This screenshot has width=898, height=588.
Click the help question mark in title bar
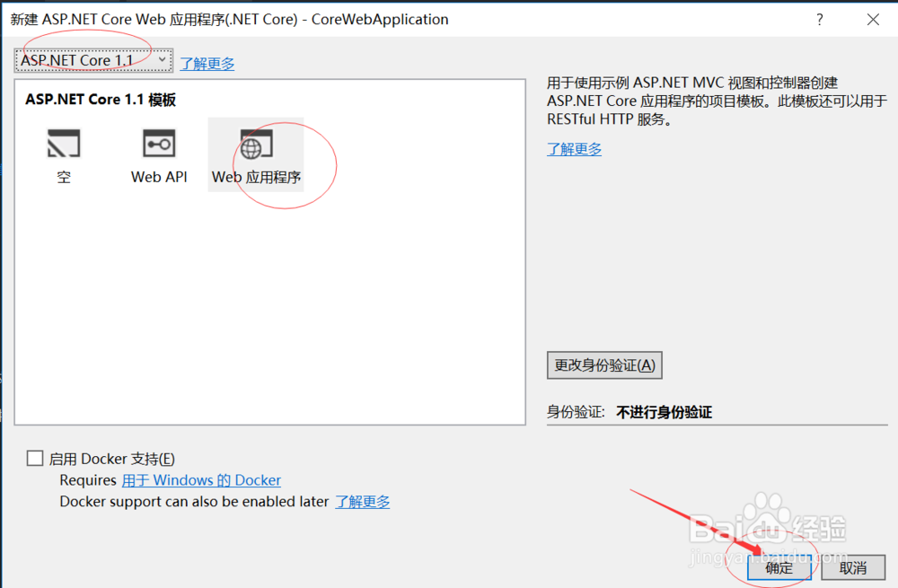[x=820, y=20]
